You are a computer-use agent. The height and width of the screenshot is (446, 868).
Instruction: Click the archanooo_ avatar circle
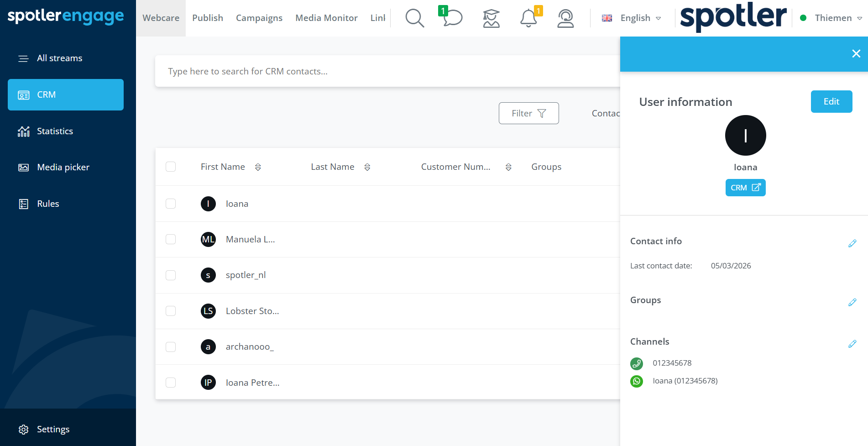pos(208,346)
